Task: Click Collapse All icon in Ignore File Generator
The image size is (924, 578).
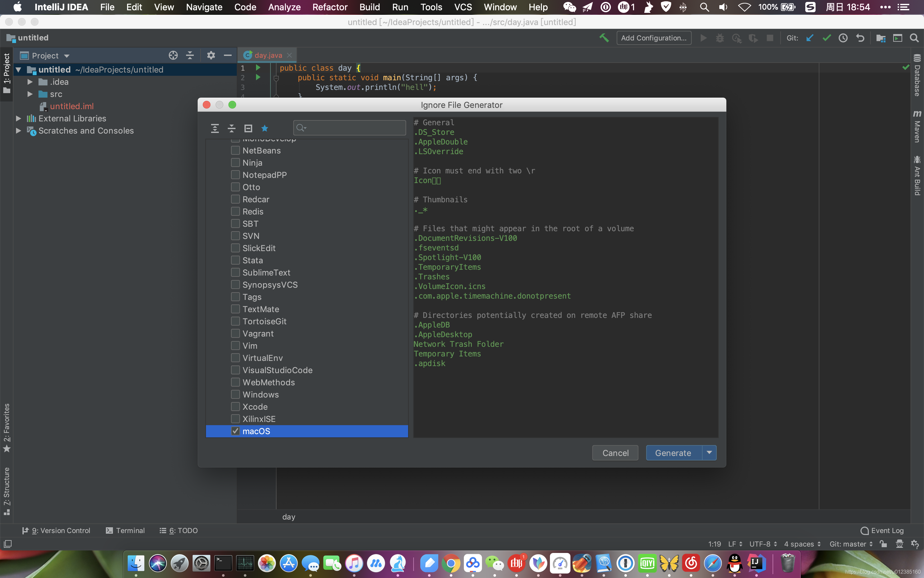Action: pos(231,128)
